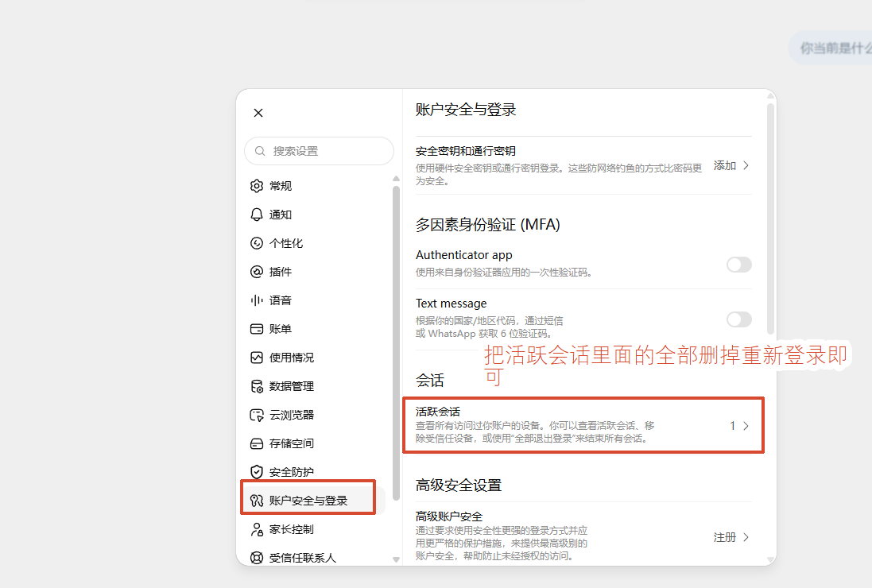
Task: Expand the chevron next to session count 1
Action: pyautogui.click(x=746, y=426)
